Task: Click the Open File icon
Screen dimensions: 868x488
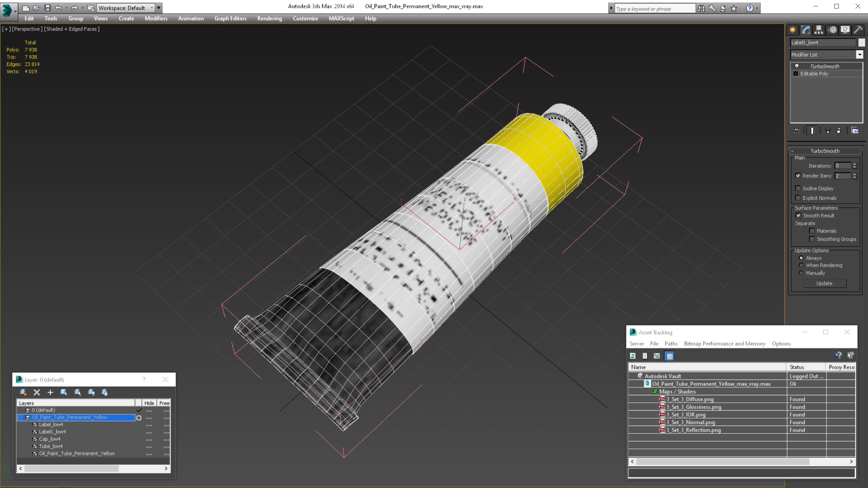Action: [36, 8]
